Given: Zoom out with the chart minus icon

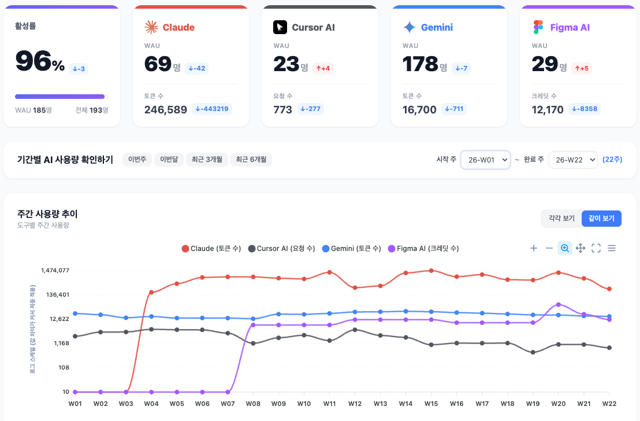Looking at the screenshot, I should 549,248.
